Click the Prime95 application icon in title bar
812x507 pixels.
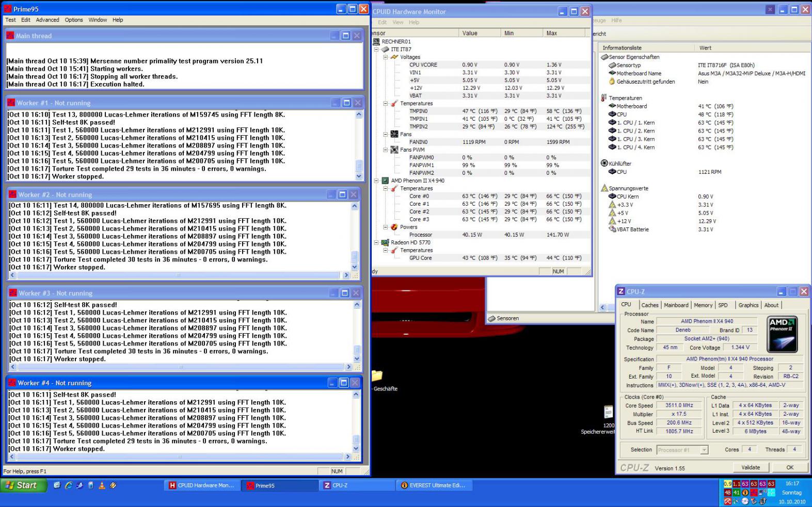coord(7,9)
